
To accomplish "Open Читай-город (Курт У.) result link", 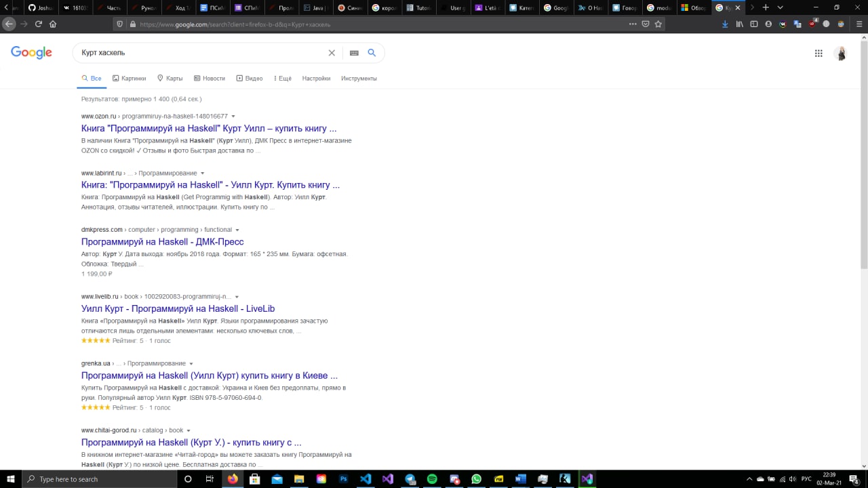I will (191, 443).
